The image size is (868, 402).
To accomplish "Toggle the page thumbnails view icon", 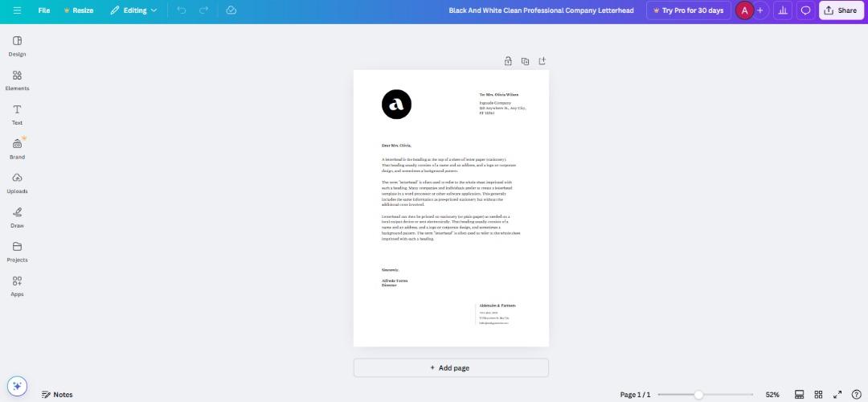I will coord(799,394).
